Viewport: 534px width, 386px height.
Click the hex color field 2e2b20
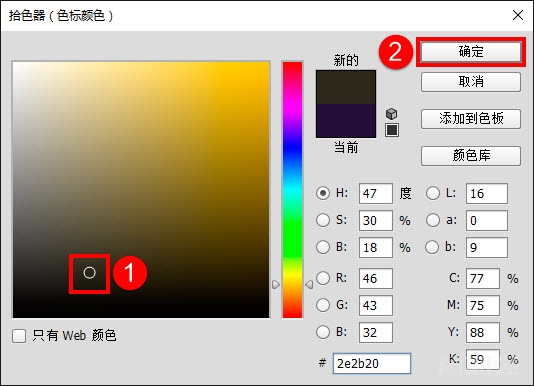[x=372, y=364]
